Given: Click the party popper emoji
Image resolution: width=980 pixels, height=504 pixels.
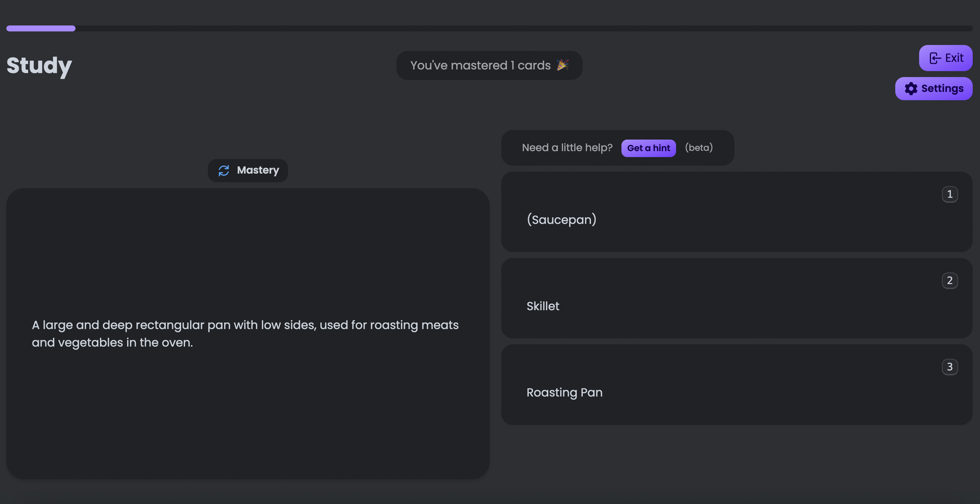Looking at the screenshot, I should click(x=562, y=65).
